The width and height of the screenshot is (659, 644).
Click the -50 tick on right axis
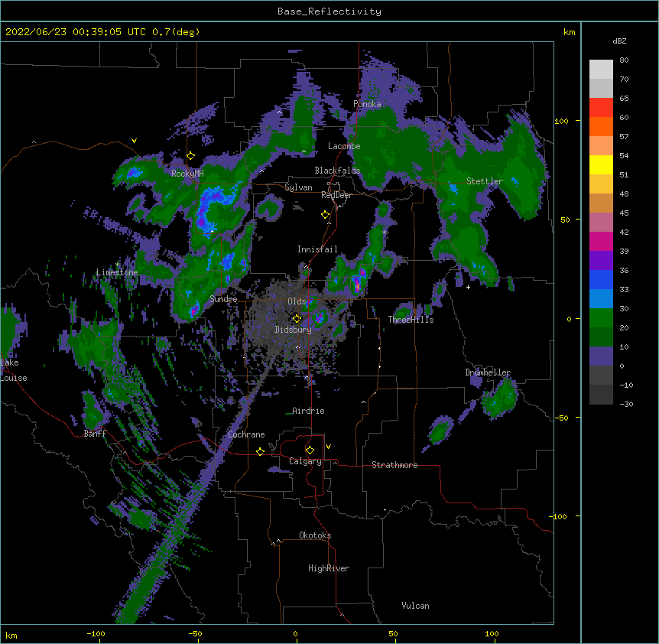tap(561, 418)
